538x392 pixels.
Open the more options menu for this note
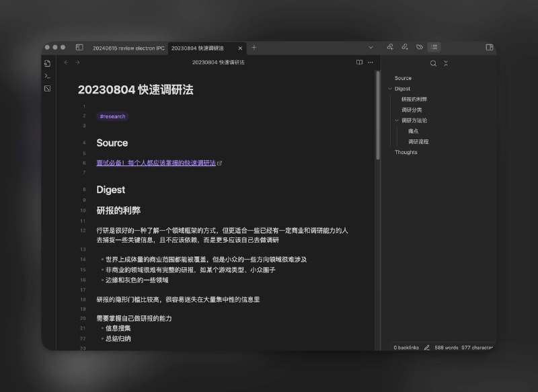[371, 62]
